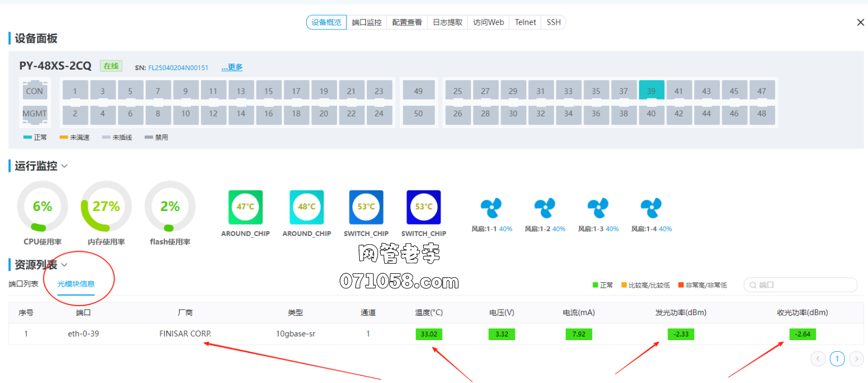
Task: Click the CPU使用率 6% gauge
Action: pyautogui.click(x=42, y=207)
